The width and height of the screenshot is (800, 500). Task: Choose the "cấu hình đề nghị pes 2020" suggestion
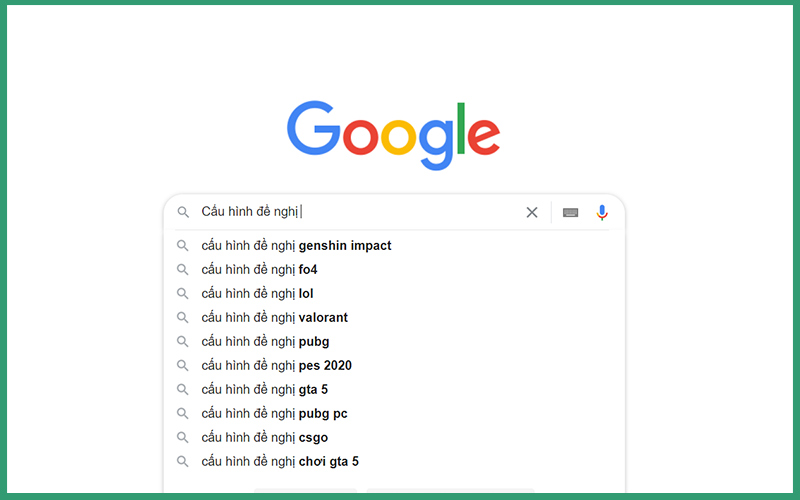coord(276,366)
